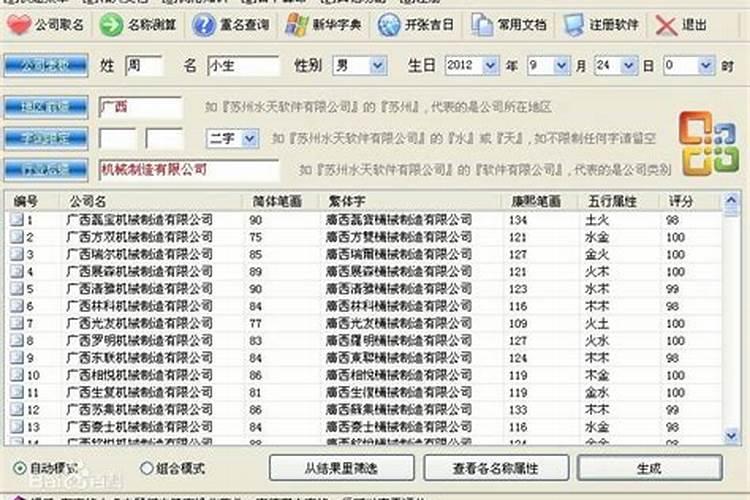Click the 生成 button

click(x=650, y=468)
